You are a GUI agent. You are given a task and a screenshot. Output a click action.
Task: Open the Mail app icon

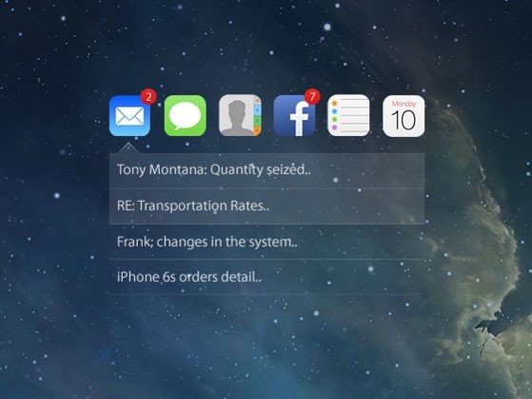coord(129,116)
